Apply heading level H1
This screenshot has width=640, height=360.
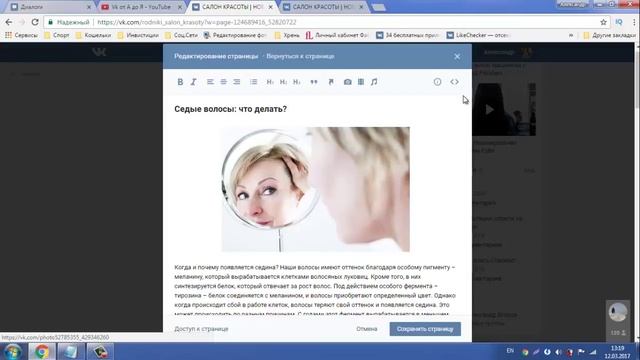click(270, 82)
